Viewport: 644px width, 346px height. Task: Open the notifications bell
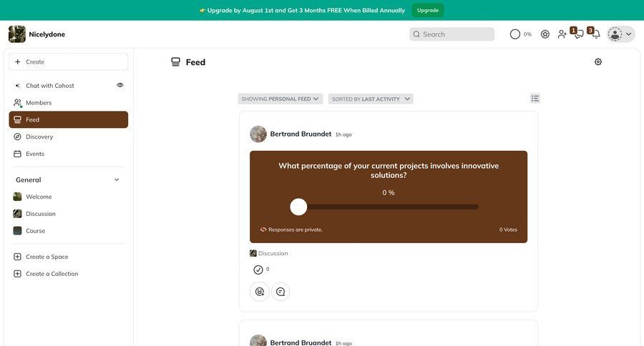tap(595, 34)
